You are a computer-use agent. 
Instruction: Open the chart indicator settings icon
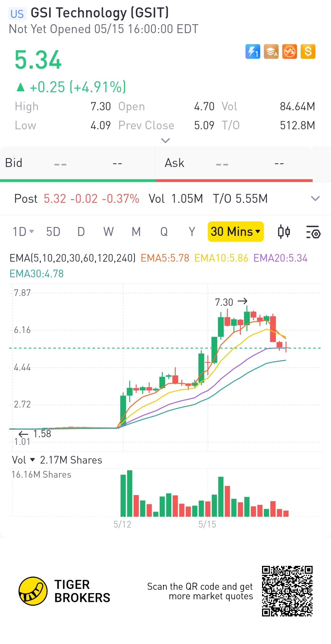click(x=313, y=232)
